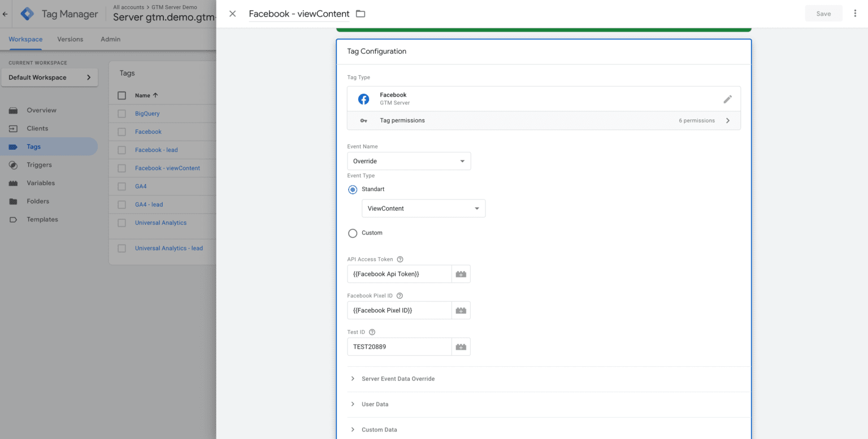868x439 pixels.
Task: Expand Tag permissions chevron arrow
Action: click(x=728, y=120)
